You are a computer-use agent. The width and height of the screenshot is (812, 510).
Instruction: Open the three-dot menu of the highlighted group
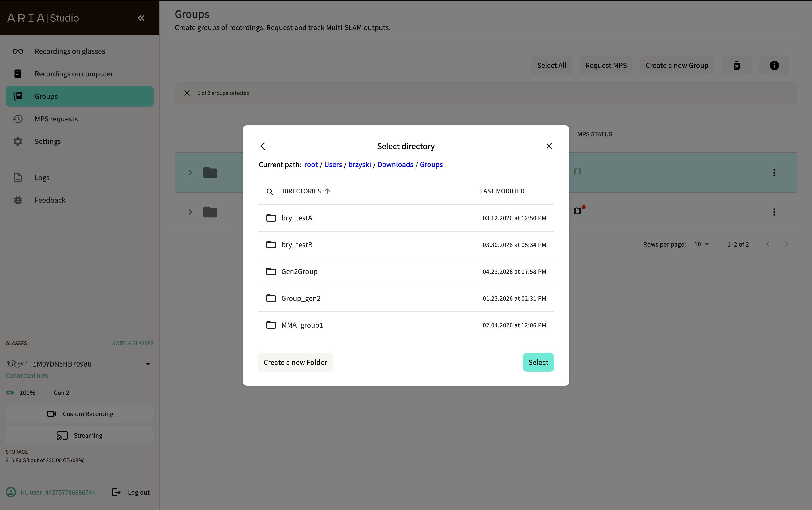[774, 173]
